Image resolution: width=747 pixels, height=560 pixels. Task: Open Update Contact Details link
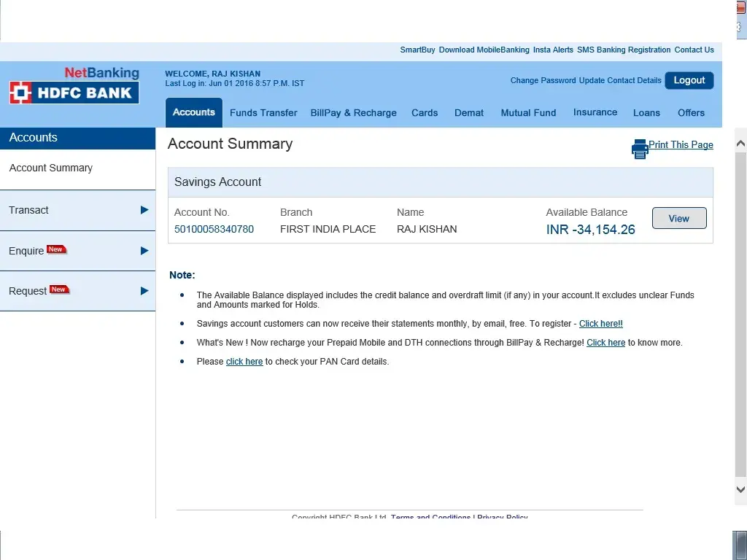tap(620, 80)
